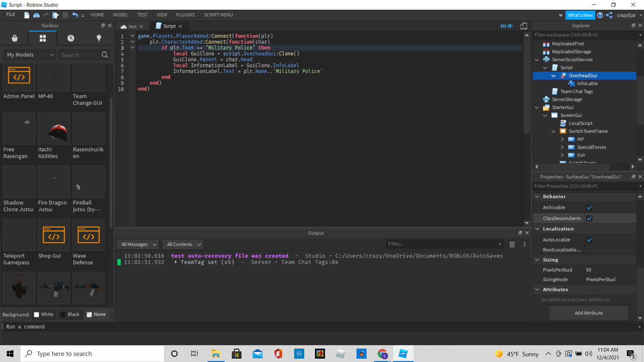Viewport: 644px width, 362px height.
Task: Select the Shop Gui model in Toolbox
Action: tap(54, 235)
